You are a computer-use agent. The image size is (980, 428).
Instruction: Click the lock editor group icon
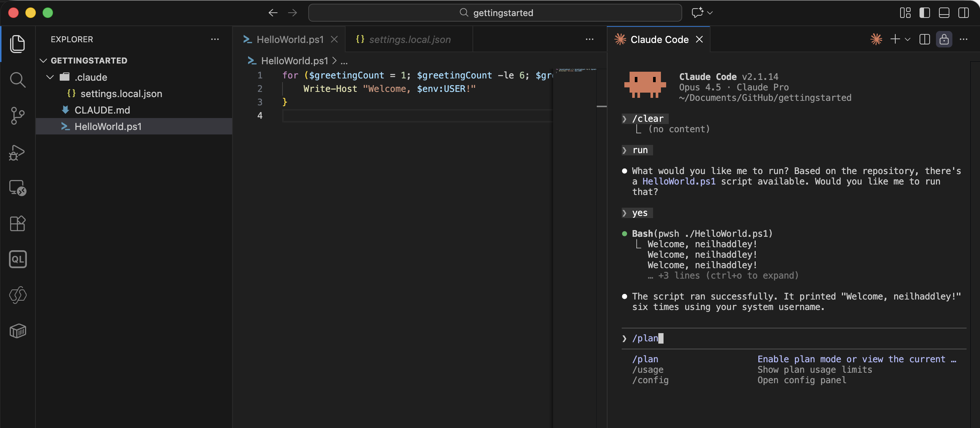point(944,39)
